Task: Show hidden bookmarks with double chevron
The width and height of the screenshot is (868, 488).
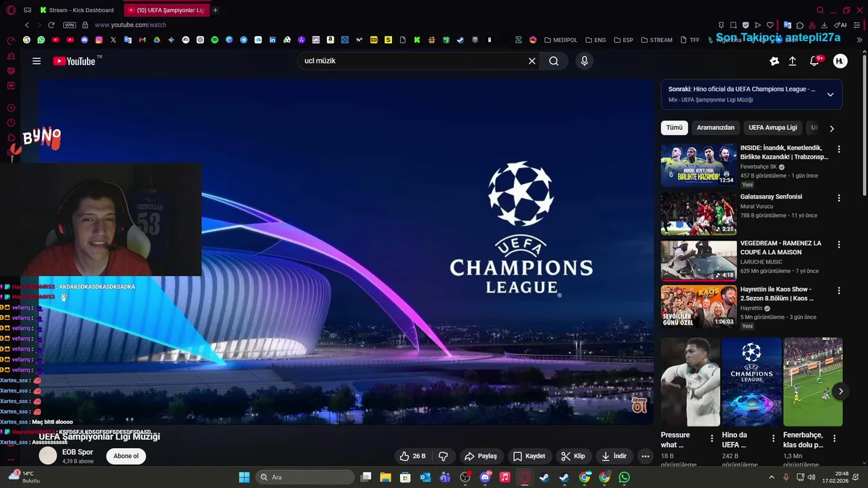Action: [x=860, y=40]
